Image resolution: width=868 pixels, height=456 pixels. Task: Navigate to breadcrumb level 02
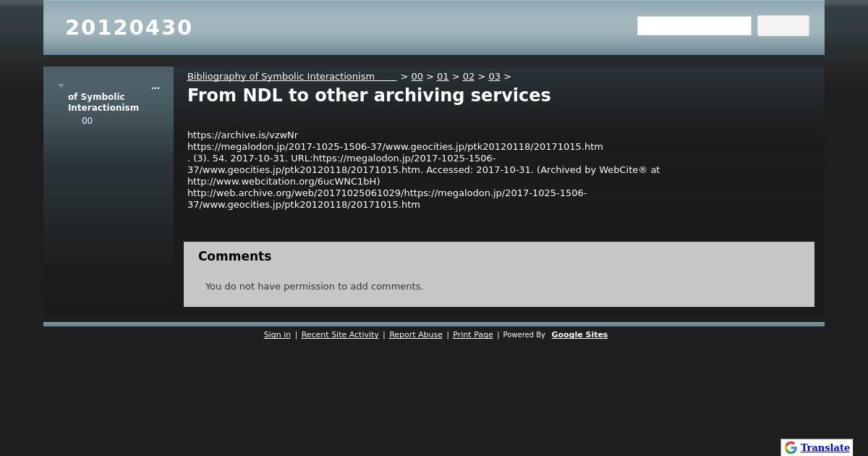pos(469,76)
